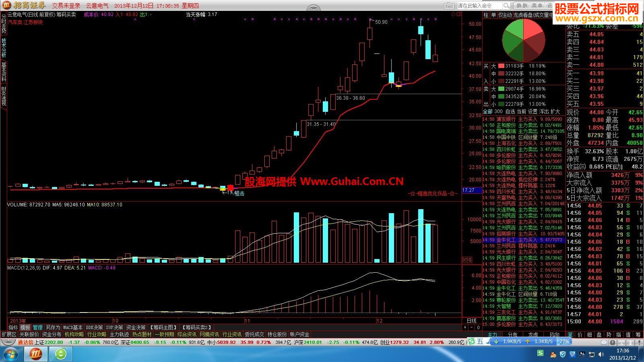
Task: Select the 柱 view in right panel
Action: coord(486,15)
